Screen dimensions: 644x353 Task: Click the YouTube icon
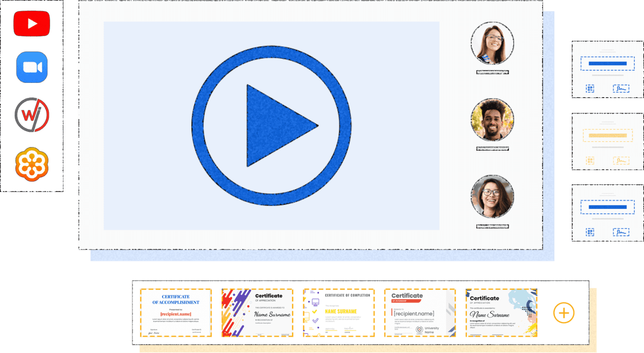coord(32,24)
